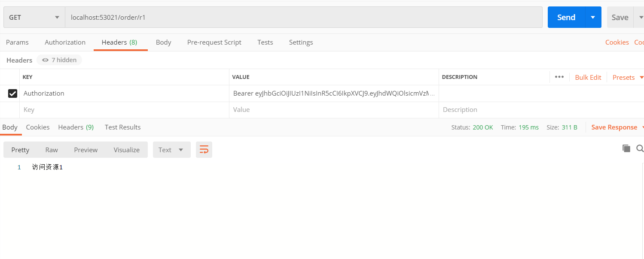Click the wrap lines icon in response toolbar
Viewport: 644px width, 259px height.
pyautogui.click(x=204, y=150)
